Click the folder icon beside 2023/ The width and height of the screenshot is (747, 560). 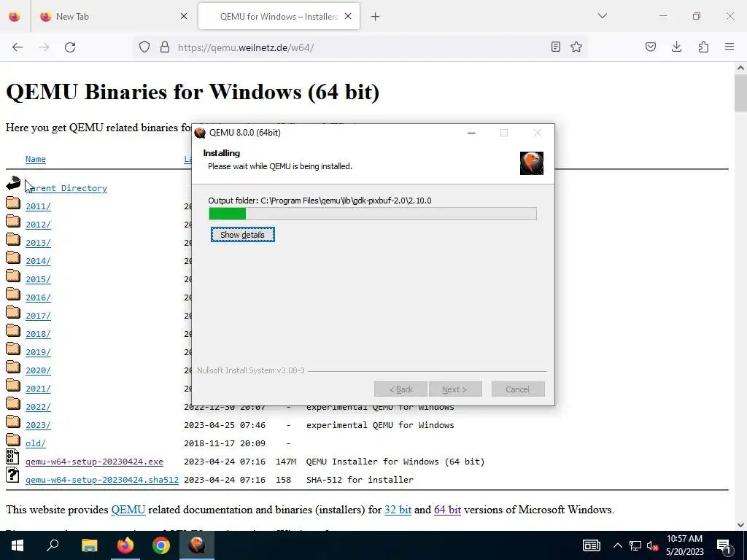pyautogui.click(x=13, y=422)
